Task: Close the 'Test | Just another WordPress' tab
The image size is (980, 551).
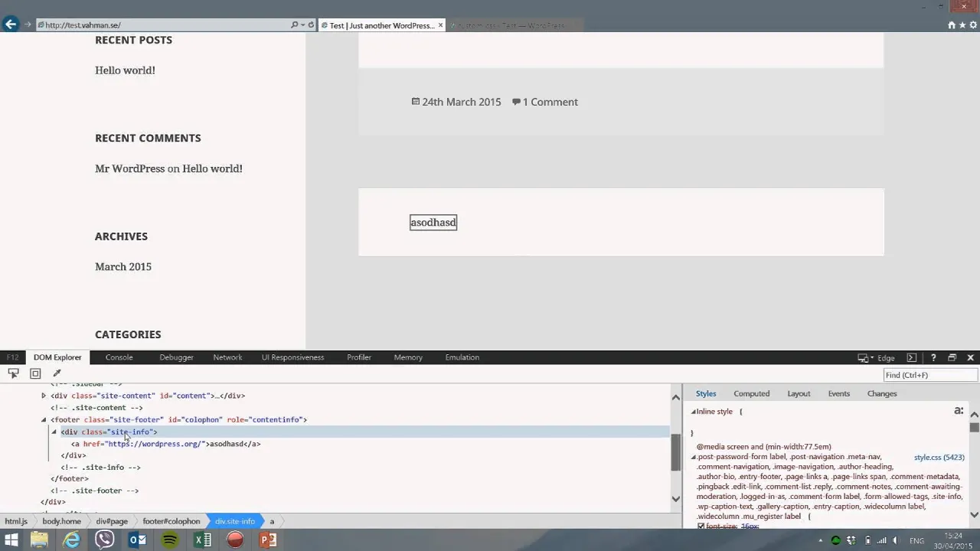Action: tap(440, 25)
